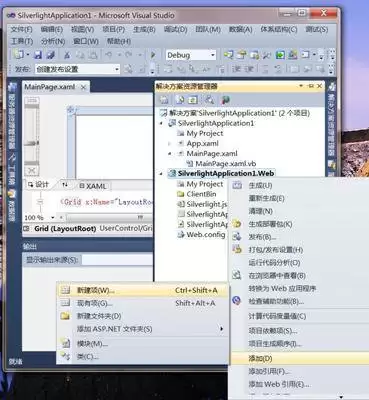Click the swap panes arrows between 设计 and XAML
Screen dimensions: 369x400
(x=65, y=185)
